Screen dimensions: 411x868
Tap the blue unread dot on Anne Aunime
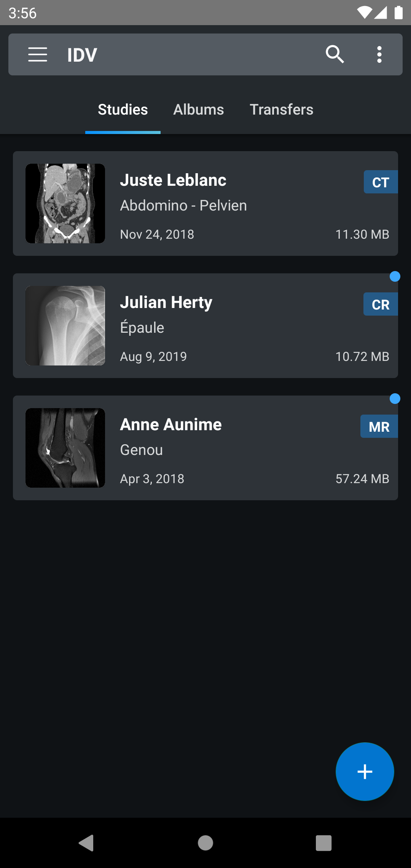(x=395, y=399)
